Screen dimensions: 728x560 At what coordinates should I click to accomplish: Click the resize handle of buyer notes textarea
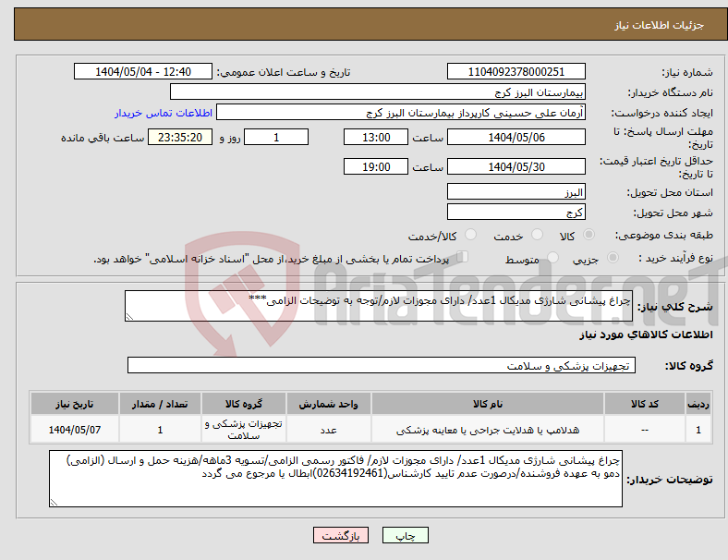(x=54, y=502)
